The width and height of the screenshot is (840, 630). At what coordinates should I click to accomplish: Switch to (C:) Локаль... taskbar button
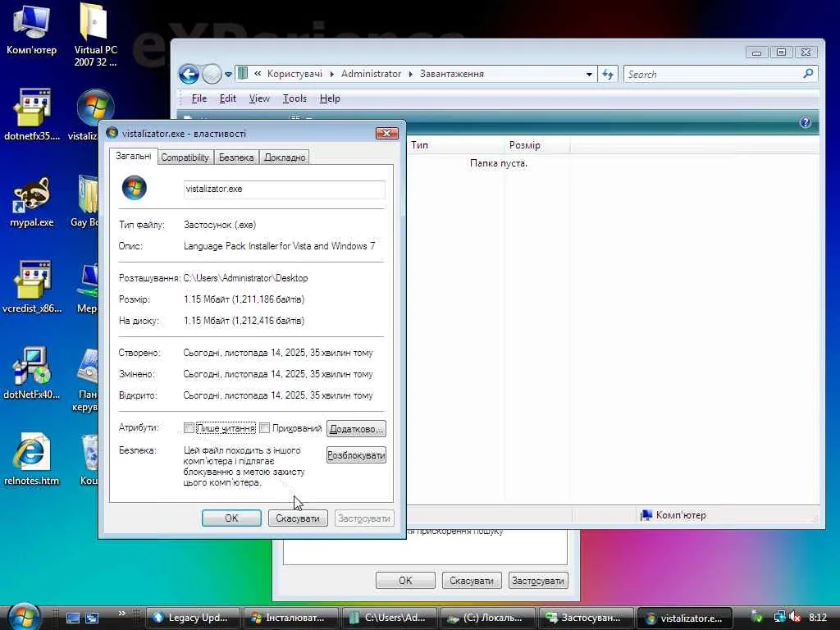point(487,618)
